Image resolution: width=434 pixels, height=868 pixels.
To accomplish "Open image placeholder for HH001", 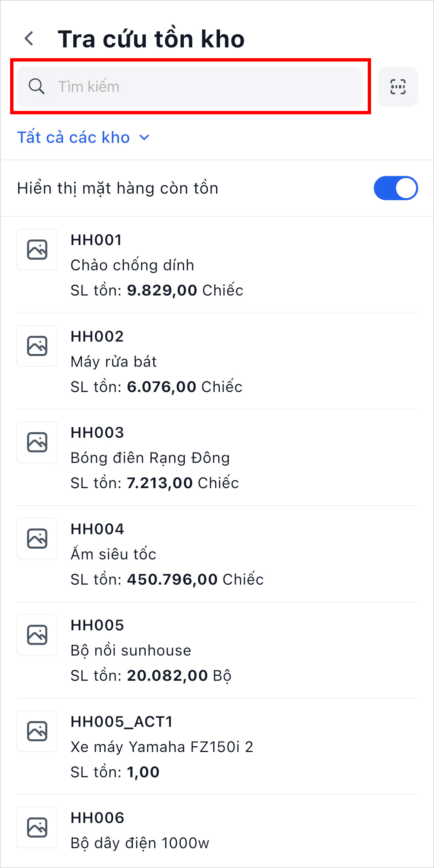I will pos(37,250).
